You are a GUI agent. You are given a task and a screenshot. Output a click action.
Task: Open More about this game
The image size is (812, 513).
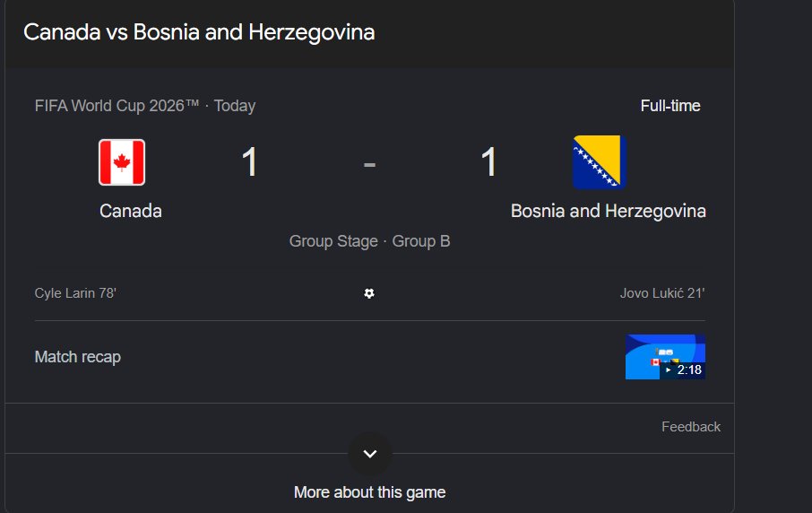370,492
